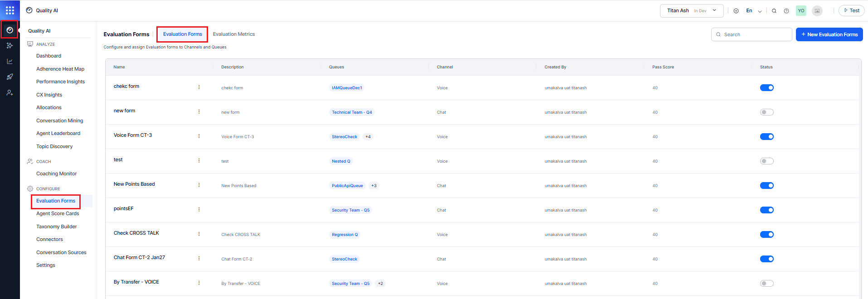Open Conversation Mining in sidebar
868x299 pixels.
coord(60,121)
